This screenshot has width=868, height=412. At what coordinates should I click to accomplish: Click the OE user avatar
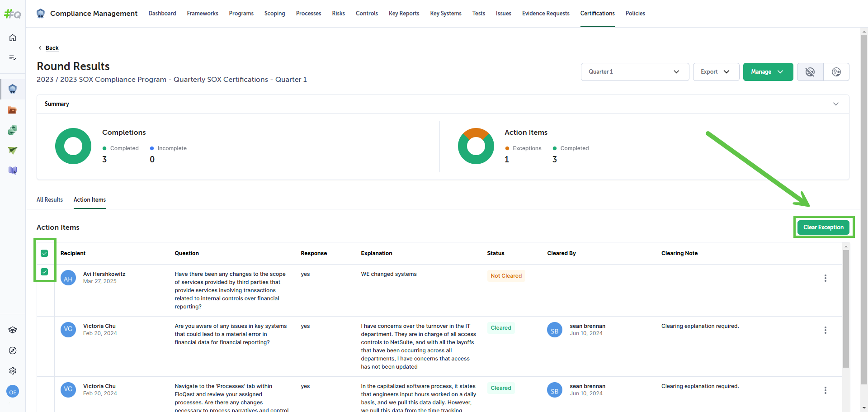(x=13, y=392)
